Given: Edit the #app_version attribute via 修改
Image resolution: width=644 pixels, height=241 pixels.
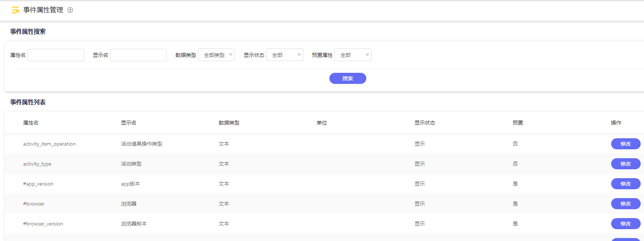Looking at the screenshot, I should click(625, 184).
